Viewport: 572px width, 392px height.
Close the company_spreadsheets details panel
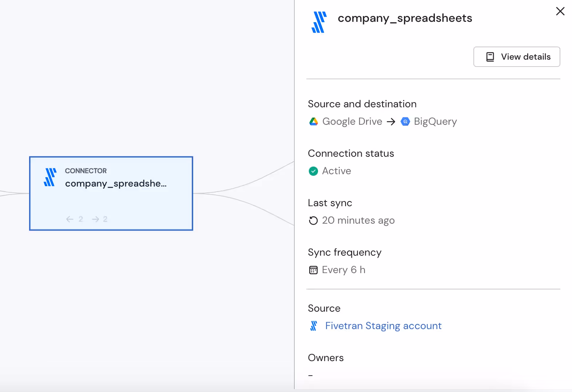click(x=560, y=11)
